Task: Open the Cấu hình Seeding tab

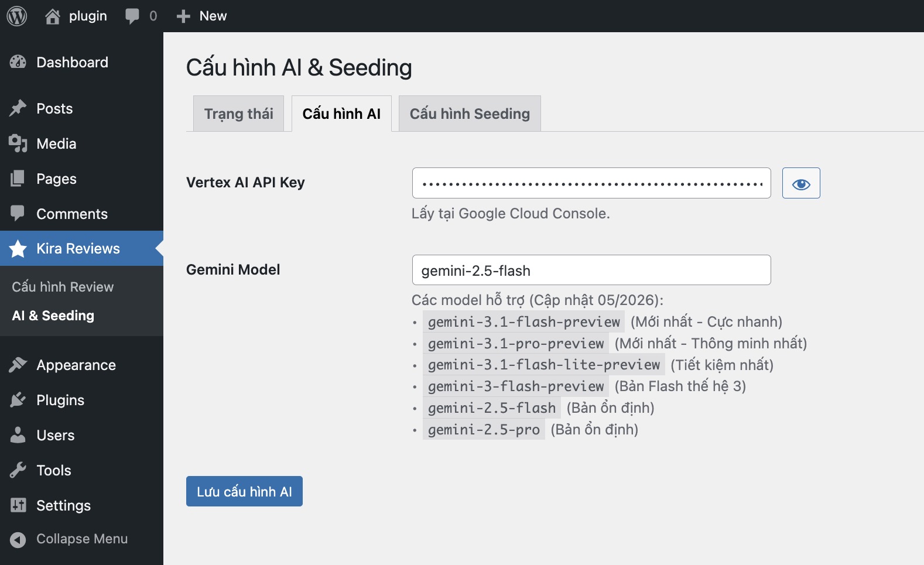Action: (470, 114)
